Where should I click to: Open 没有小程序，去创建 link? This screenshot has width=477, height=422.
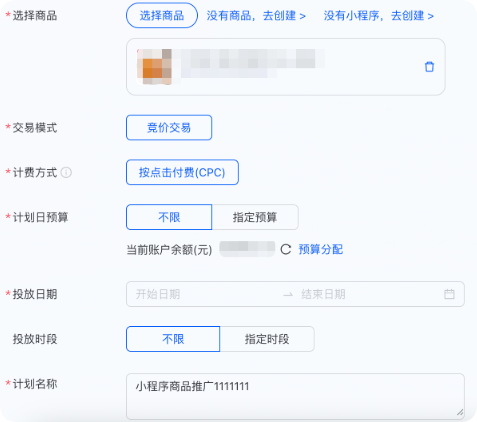[379, 16]
